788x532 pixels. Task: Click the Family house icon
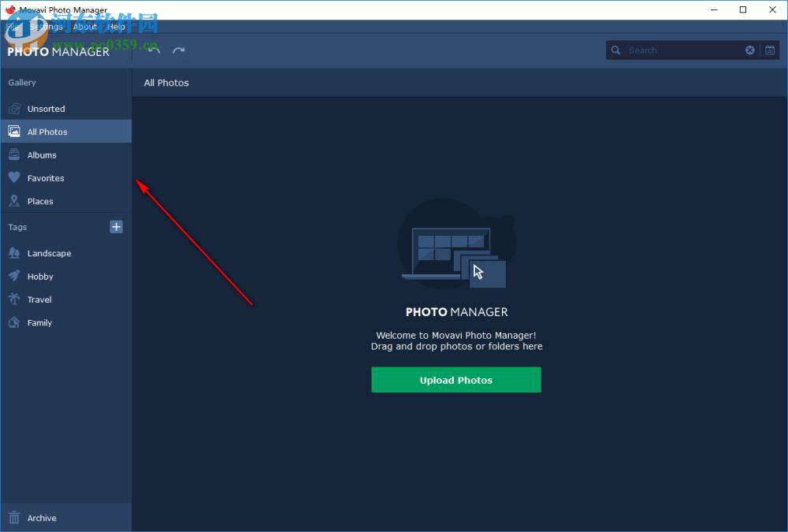[x=14, y=322]
